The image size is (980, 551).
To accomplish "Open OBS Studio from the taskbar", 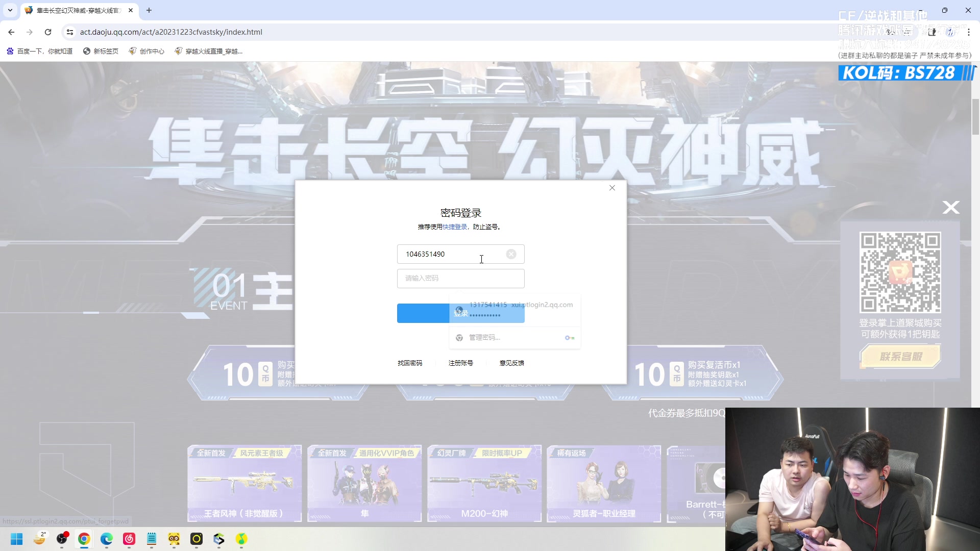I will click(62, 539).
